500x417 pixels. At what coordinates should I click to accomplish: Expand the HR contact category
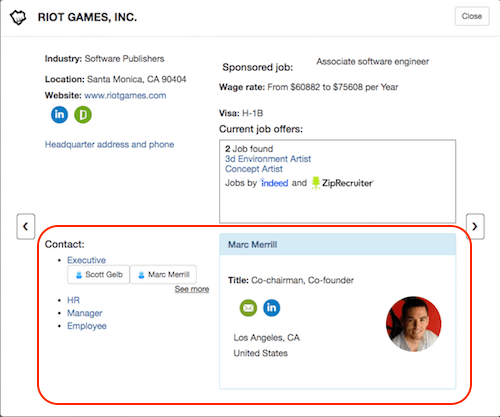(73, 300)
